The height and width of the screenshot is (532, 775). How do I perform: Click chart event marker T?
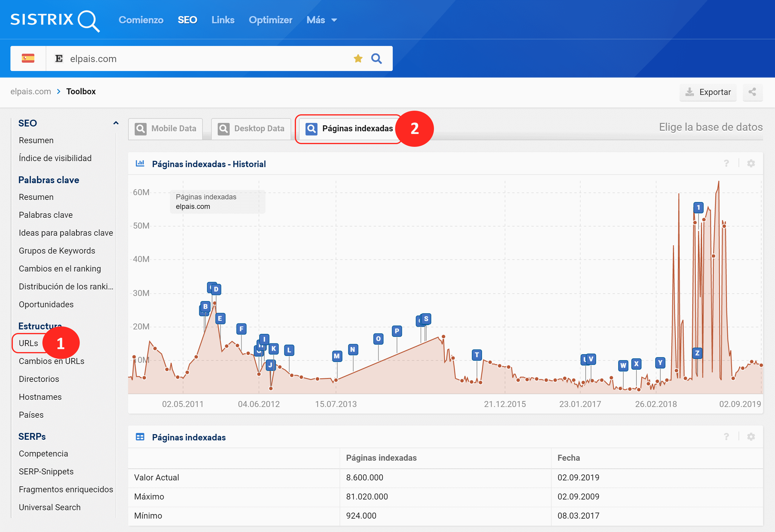(477, 355)
